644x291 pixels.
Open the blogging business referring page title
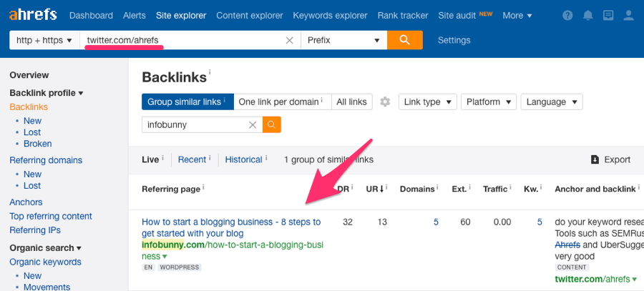(x=231, y=228)
